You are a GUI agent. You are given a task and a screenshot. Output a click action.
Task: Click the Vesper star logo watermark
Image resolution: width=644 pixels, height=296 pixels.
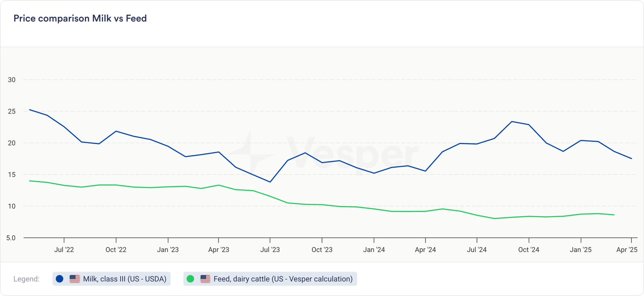(x=250, y=154)
